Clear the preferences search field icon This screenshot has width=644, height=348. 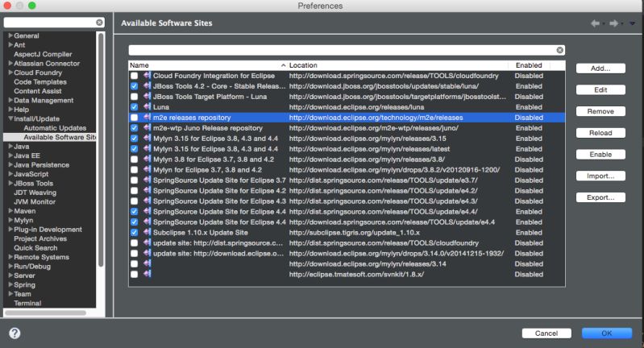[x=99, y=23]
